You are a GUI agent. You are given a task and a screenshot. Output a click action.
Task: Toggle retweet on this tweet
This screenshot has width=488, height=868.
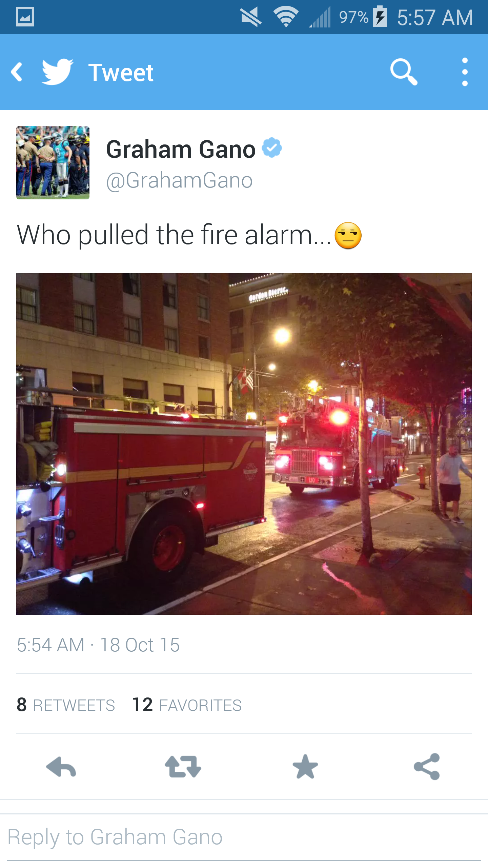pos(183,767)
